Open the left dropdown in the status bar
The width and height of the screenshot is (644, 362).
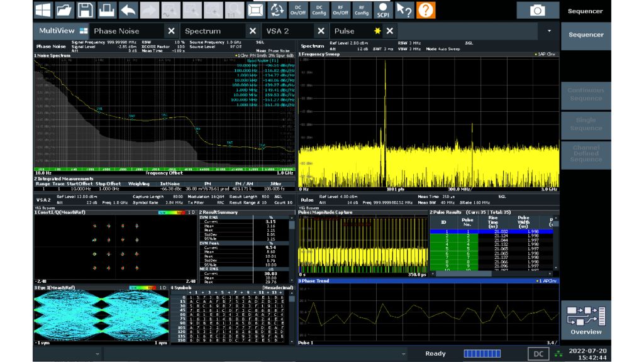(97, 354)
